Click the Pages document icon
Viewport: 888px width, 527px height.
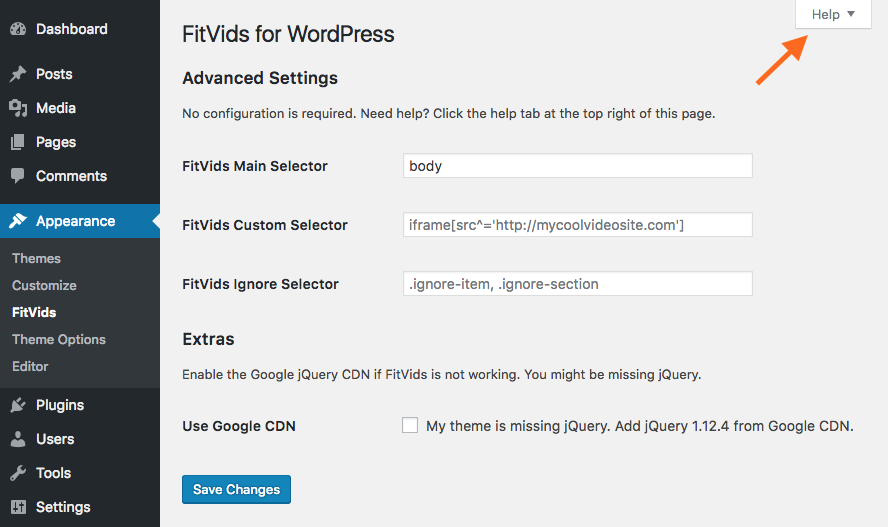18,142
